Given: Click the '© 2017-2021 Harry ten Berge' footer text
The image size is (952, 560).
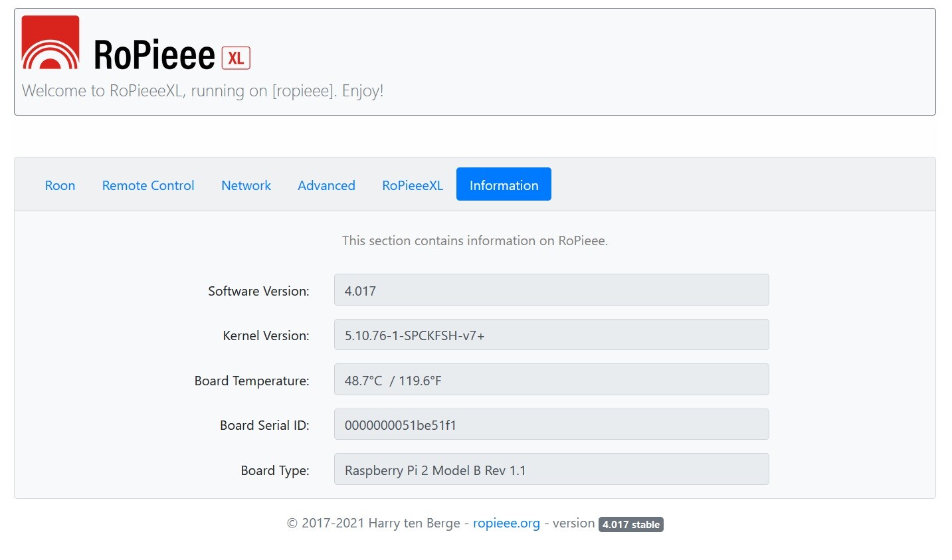Looking at the screenshot, I should click(373, 523).
